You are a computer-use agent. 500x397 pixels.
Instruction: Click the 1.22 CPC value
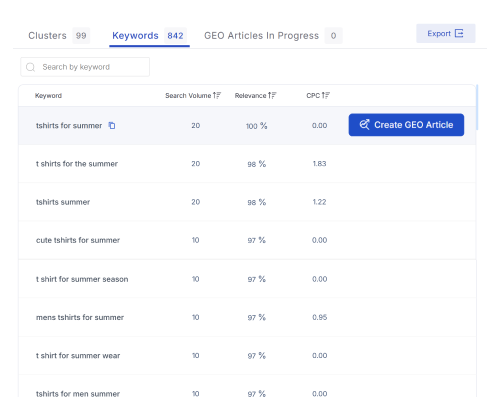319,202
